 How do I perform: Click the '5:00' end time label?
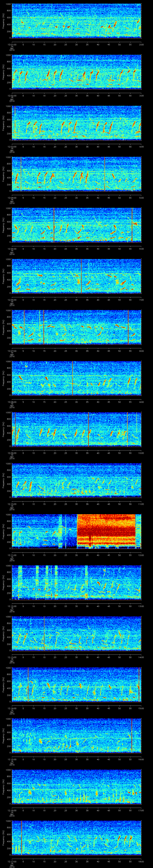[141, 198]
